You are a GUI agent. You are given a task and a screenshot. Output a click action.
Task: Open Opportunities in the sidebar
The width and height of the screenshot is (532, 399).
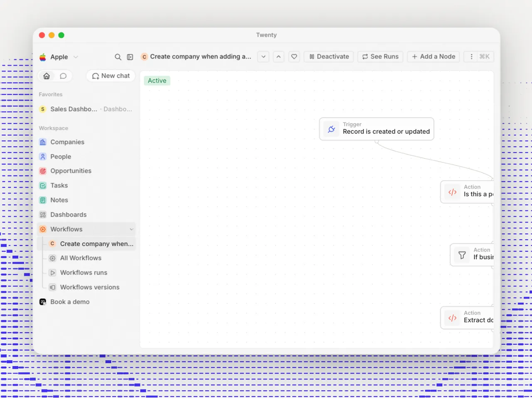point(86,171)
